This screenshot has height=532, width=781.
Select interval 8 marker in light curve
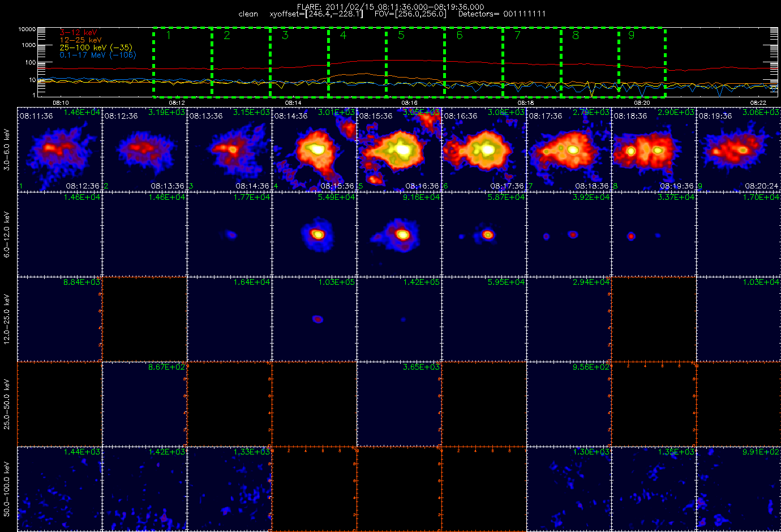576,35
